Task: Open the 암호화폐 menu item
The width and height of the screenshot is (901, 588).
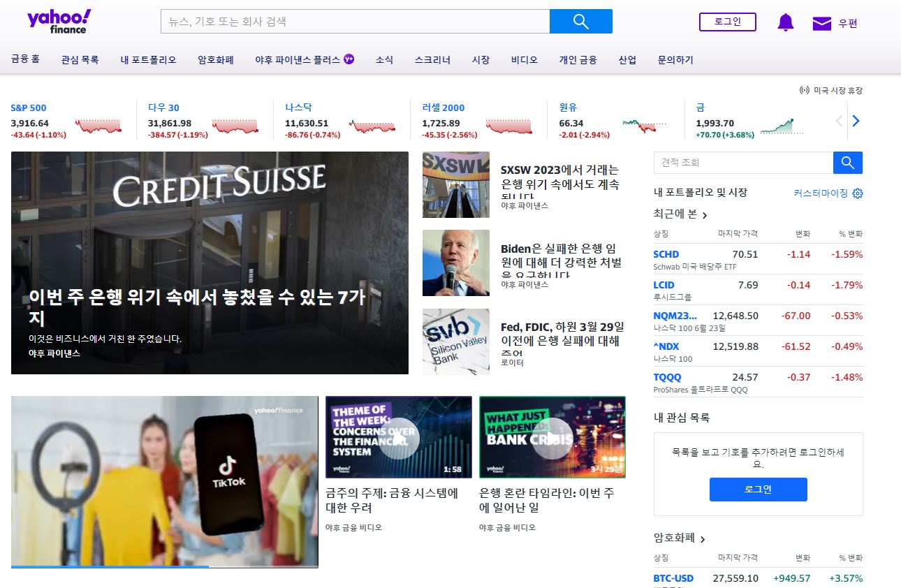Action: click(x=216, y=60)
